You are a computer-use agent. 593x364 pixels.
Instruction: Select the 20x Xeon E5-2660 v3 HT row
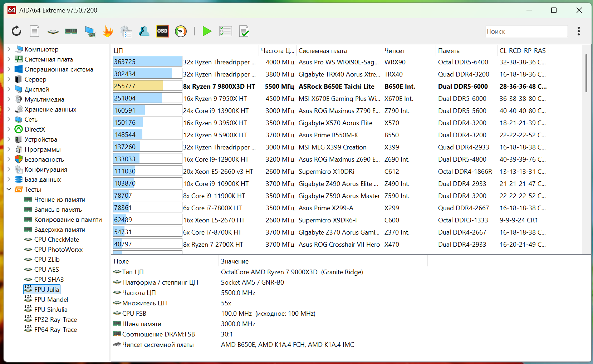click(x=330, y=171)
